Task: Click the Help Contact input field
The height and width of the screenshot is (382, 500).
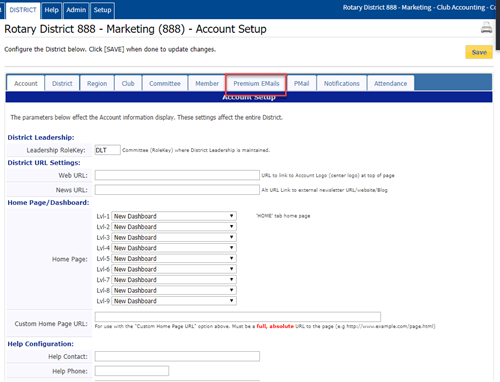Action: click(x=177, y=356)
